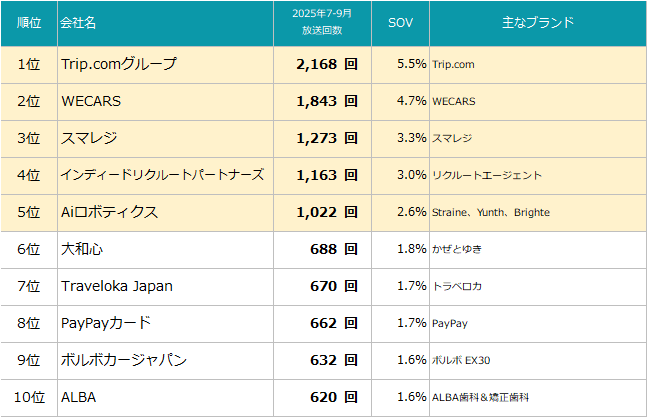Click brands Straine, Yunth, Brighte
Image resolution: width=647 pixels, height=417 pixels.
click(490, 212)
